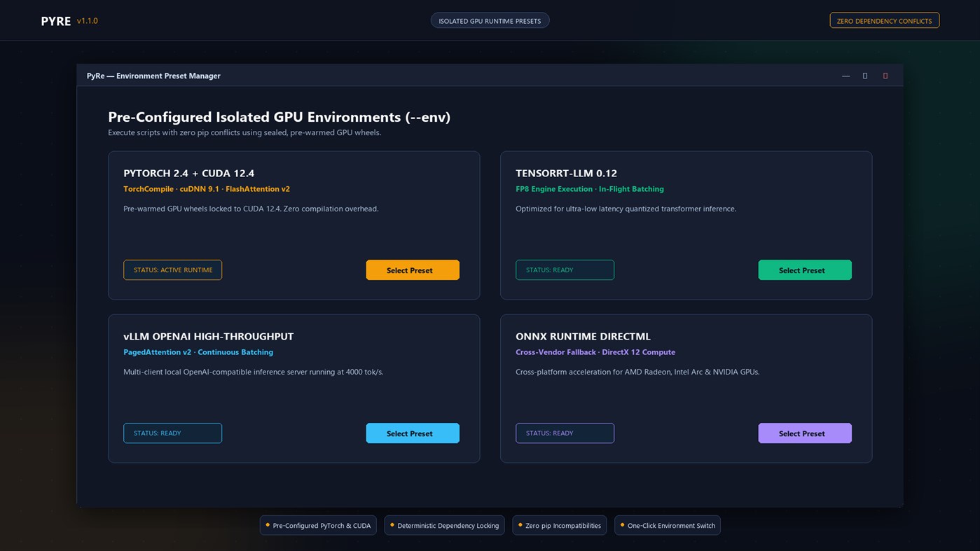Maximize the Environment Preset Manager window
980x551 pixels.
tap(865, 76)
